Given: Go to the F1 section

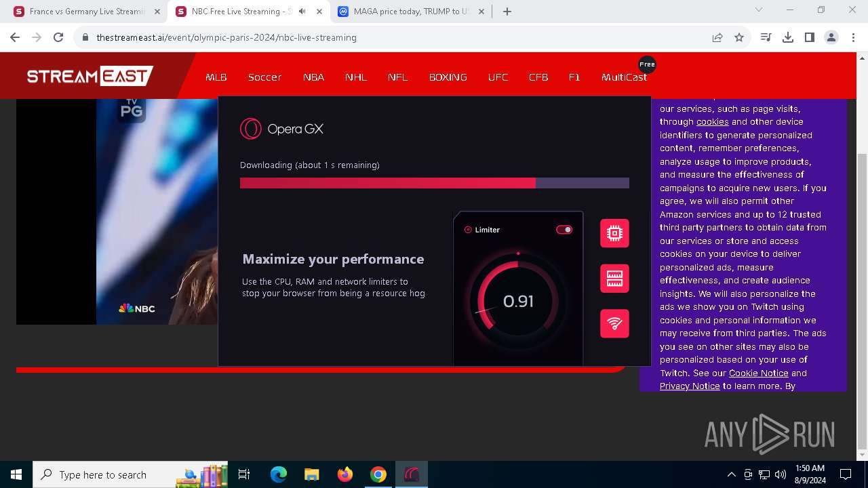Looking at the screenshot, I should (574, 77).
